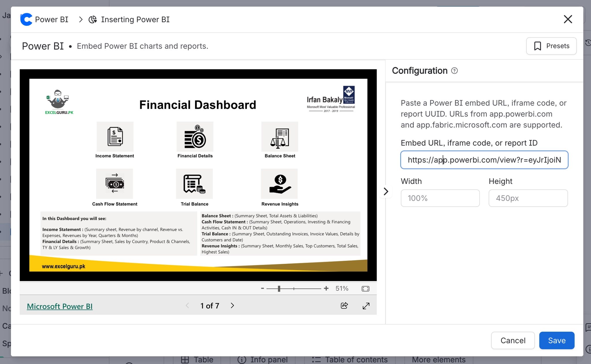Viewport: 591px width, 364px height.
Task: Click the Inserting Power BI chart icon
Action: pyautogui.click(x=93, y=19)
